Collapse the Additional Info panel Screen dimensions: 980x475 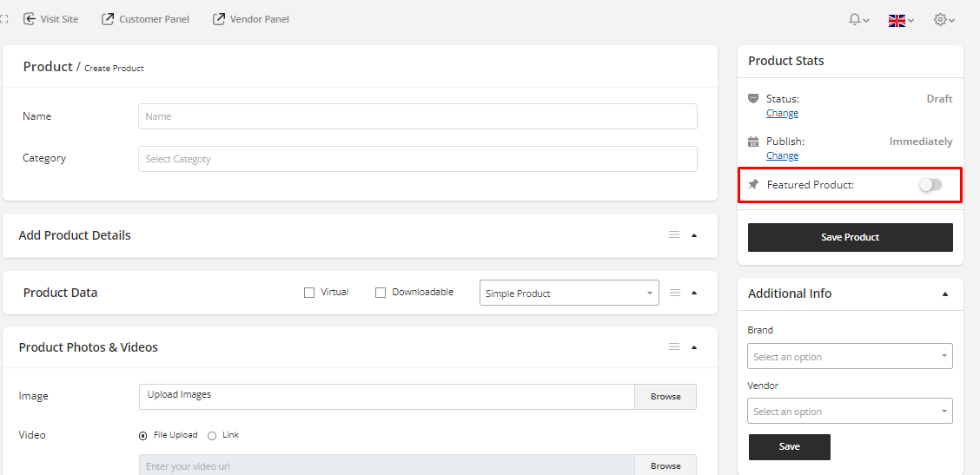point(945,294)
